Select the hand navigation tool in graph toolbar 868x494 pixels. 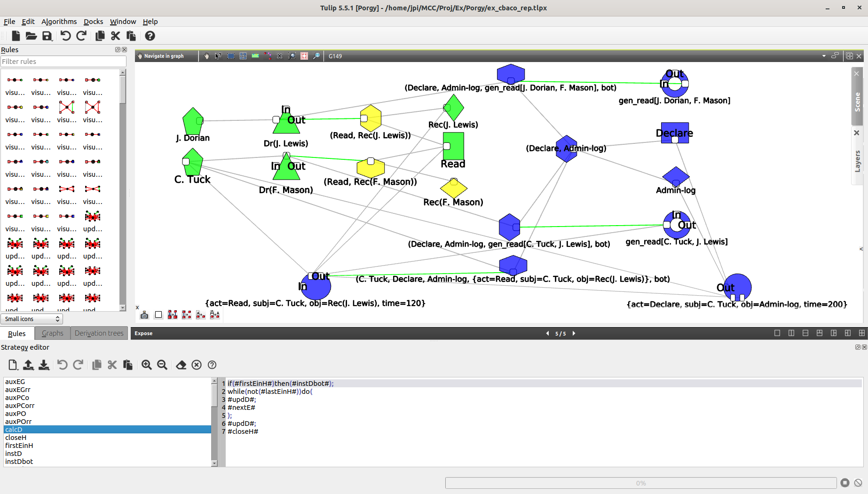(206, 56)
